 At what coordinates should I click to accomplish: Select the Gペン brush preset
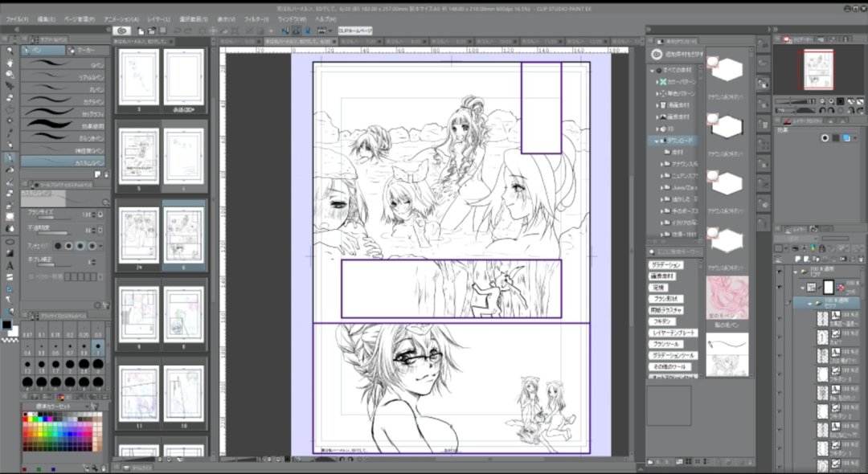click(63, 64)
